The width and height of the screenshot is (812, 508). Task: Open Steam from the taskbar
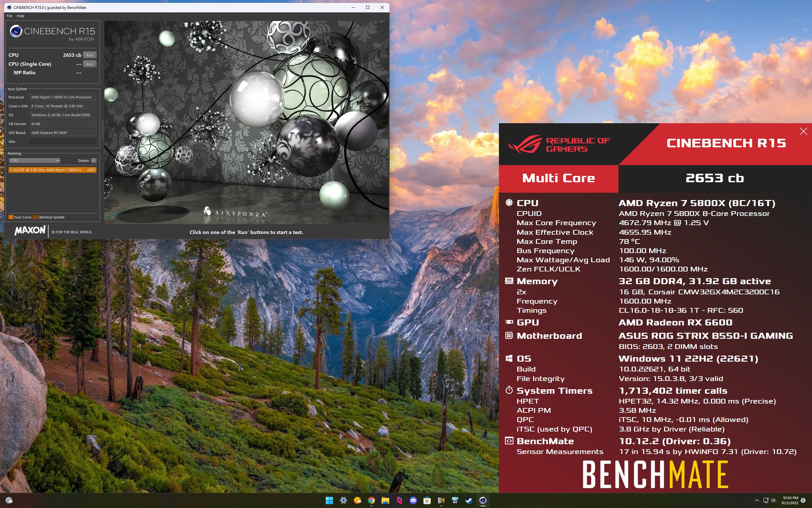469,501
